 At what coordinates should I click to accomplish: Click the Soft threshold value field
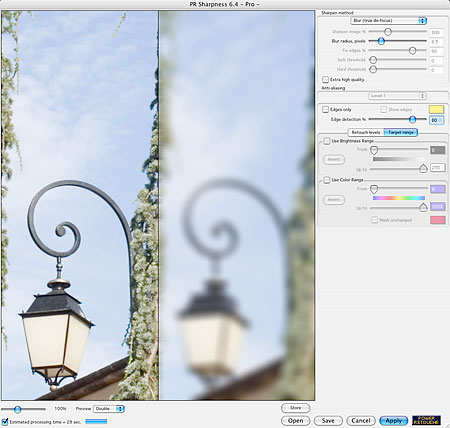click(x=436, y=60)
